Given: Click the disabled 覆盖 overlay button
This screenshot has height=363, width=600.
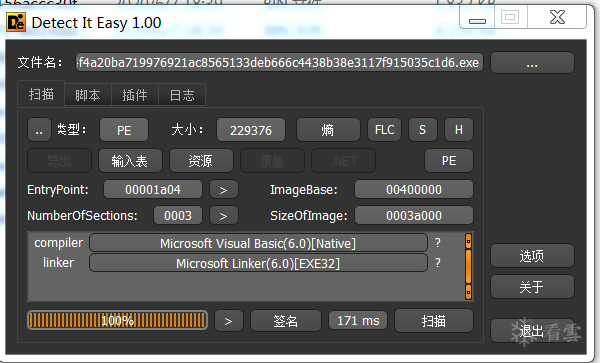Looking at the screenshot, I should click(x=272, y=161).
